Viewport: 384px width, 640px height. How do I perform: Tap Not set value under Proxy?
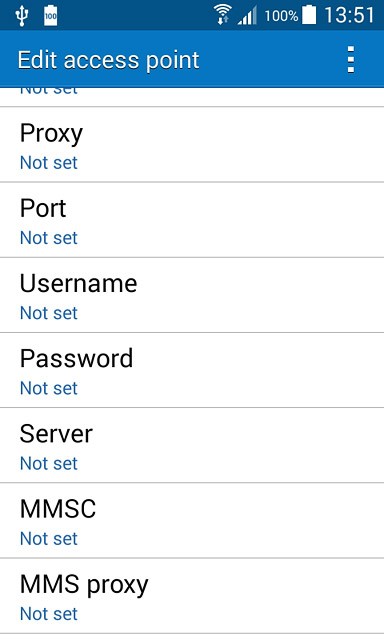49,163
